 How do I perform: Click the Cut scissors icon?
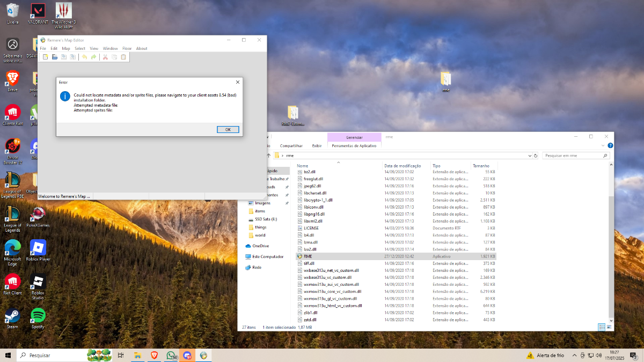(x=105, y=57)
